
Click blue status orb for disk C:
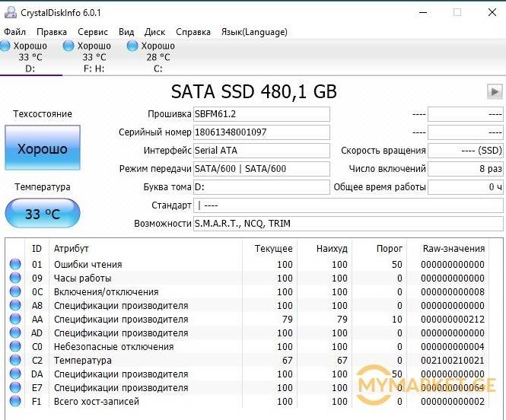[x=132, y=46]
